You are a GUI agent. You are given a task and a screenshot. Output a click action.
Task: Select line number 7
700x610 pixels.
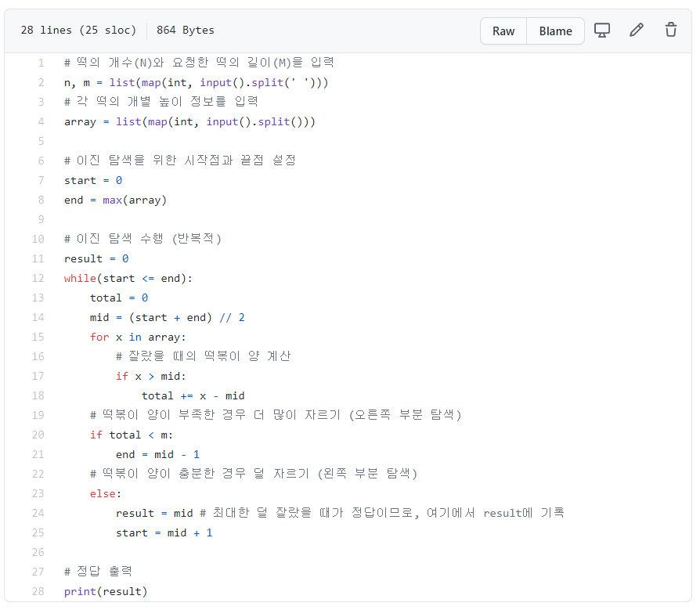[x=41, y=180]
